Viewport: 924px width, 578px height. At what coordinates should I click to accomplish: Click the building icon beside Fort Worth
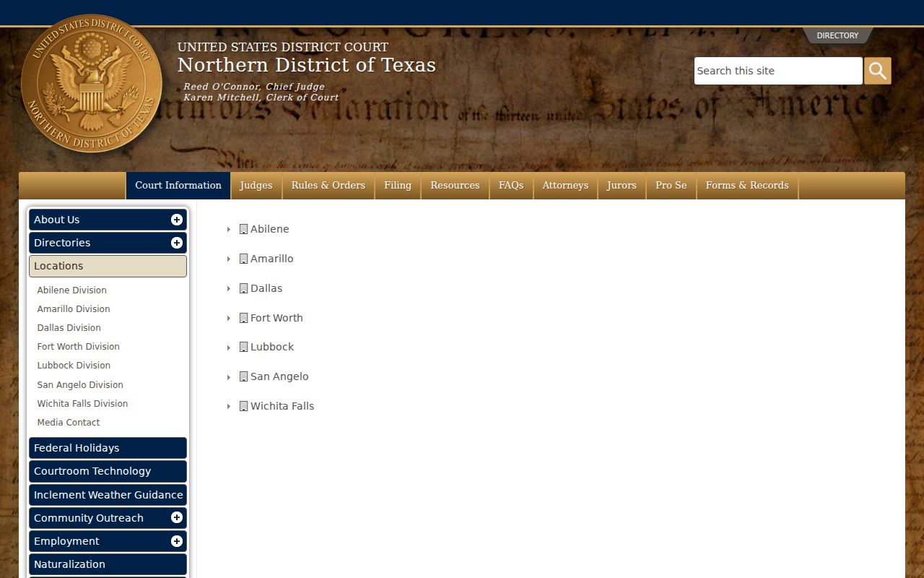[x=243, y=318]
